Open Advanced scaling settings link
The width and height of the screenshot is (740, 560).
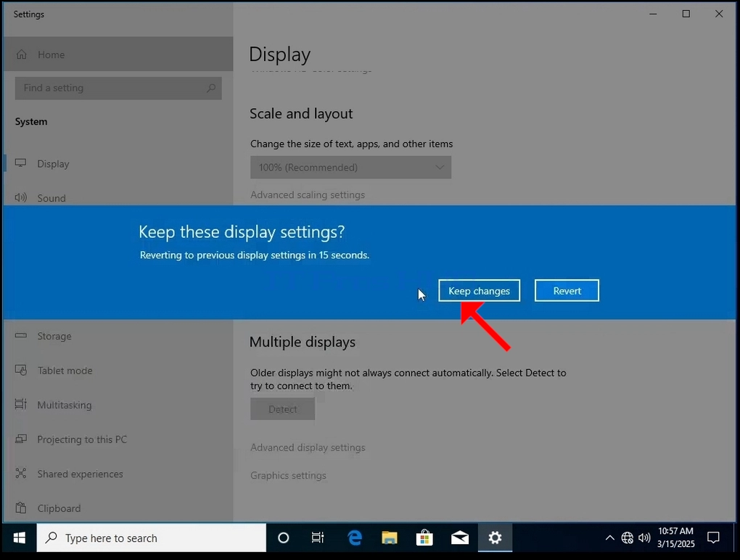308,195
